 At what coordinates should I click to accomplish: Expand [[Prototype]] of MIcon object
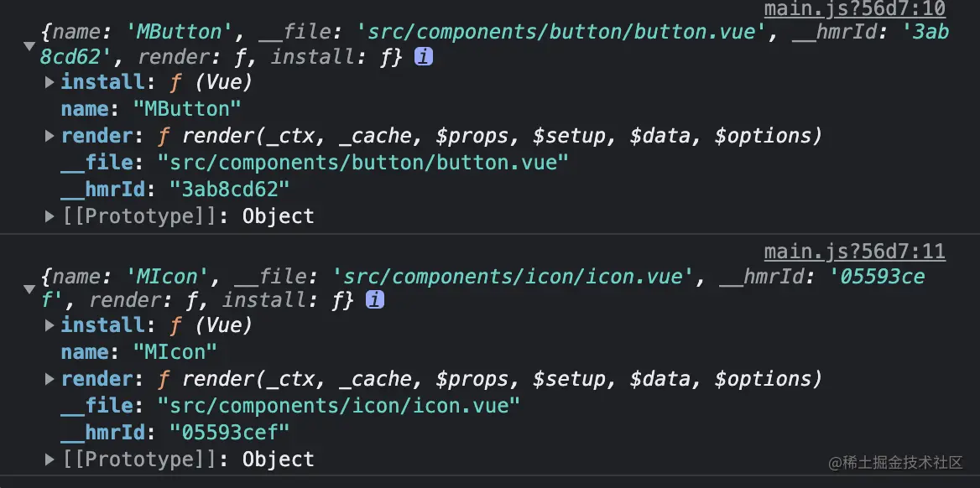[x=50, y=459]
